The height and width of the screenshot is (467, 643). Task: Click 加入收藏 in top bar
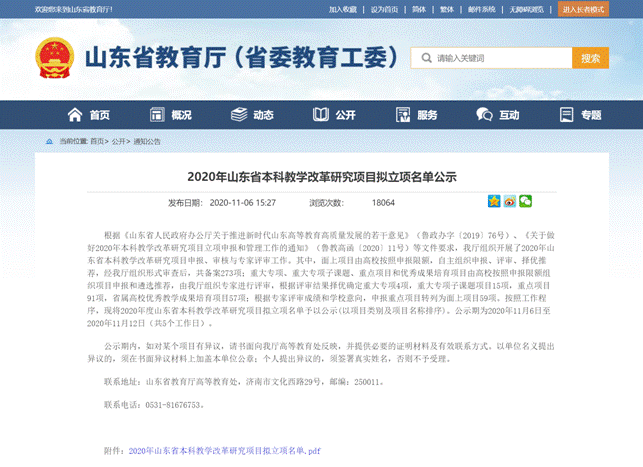[342, 9]
